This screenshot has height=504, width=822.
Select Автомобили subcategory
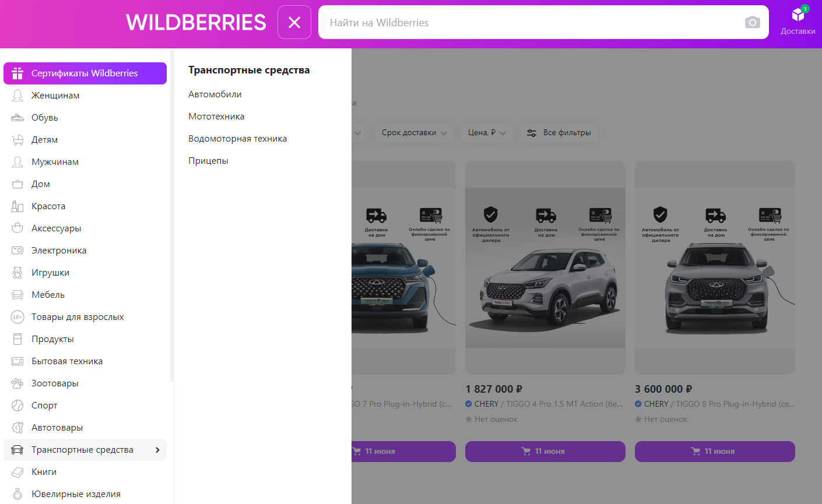(215, 94)
